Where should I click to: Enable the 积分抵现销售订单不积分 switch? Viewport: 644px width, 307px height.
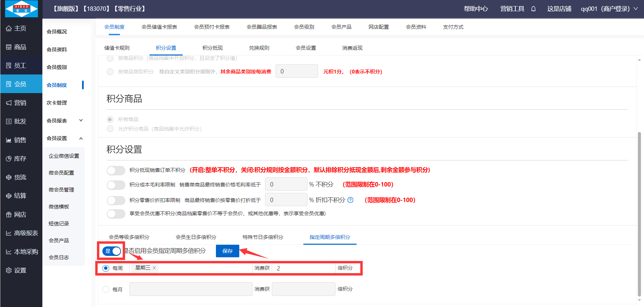coord(116,170)
